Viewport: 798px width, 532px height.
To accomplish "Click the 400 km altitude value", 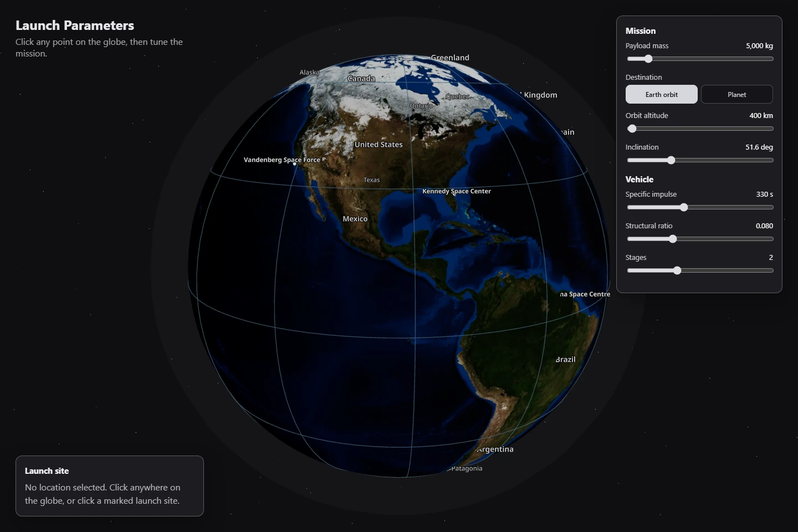I will click(761, 116).
